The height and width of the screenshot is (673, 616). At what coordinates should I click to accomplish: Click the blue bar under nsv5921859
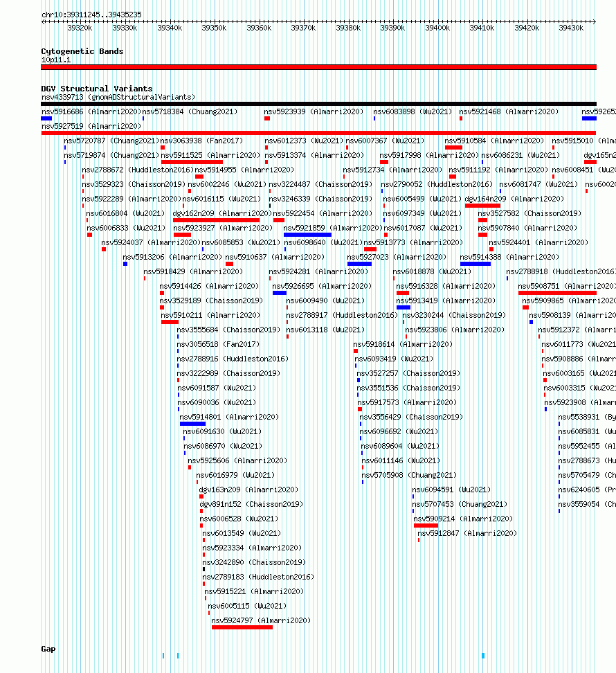pyautogui.click(x=307, y=235)
